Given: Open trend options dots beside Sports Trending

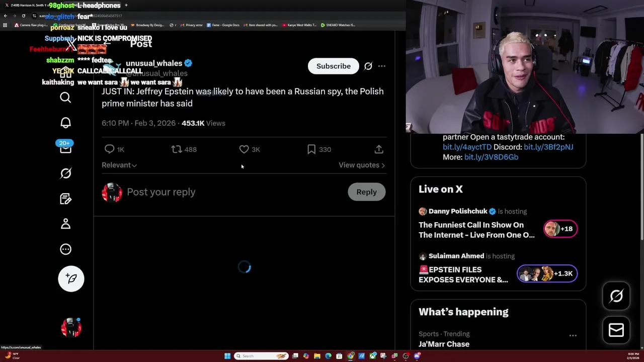Looking at the screenshot, I should (x=573, y=335).
